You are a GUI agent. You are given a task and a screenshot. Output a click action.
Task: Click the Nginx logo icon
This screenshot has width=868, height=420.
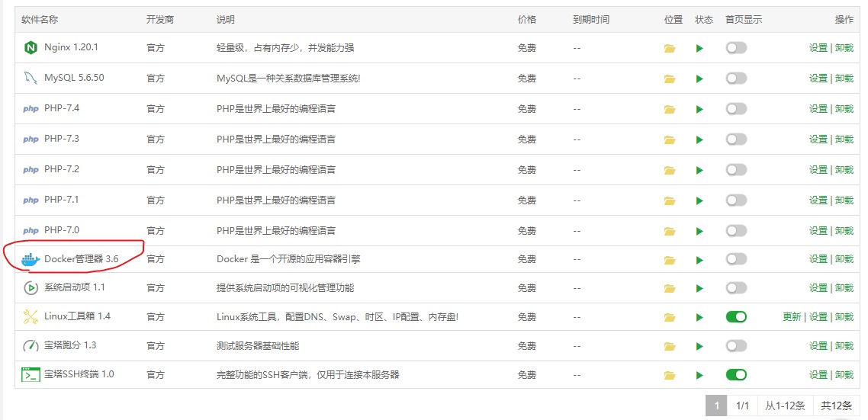pos(31,47)
